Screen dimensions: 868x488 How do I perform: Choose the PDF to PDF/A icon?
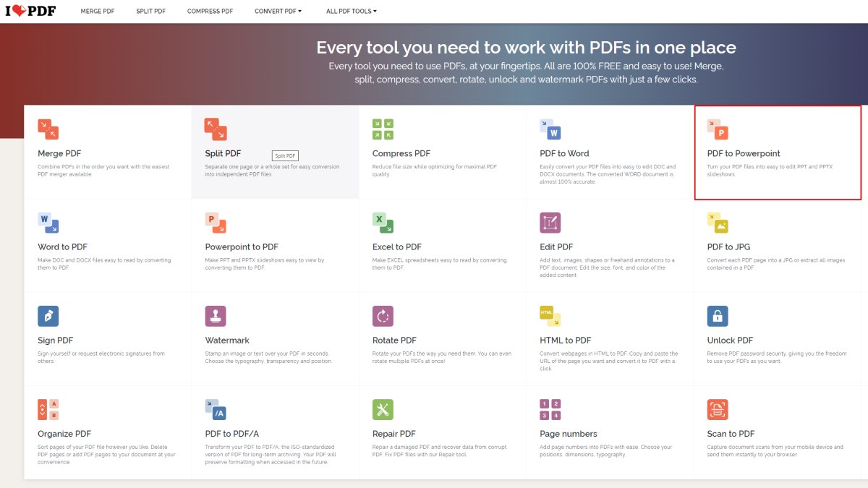[216, 409]
